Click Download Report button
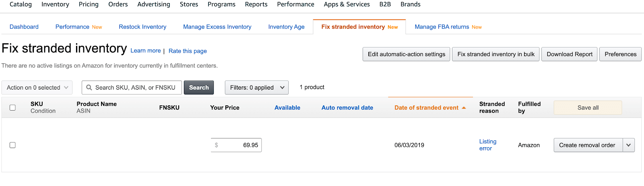 click(570, 54)
